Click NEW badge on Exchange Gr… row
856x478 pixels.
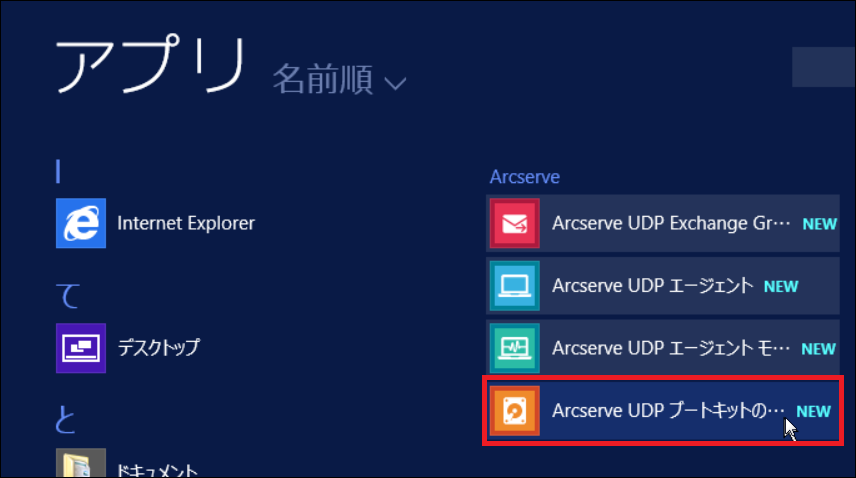pyautogui.click(x=819, y=224)
